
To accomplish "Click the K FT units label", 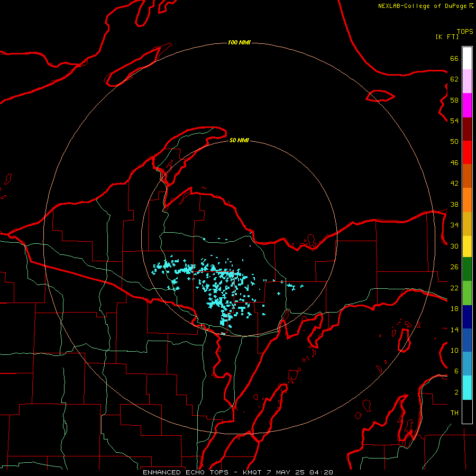I will click(447, 36).
